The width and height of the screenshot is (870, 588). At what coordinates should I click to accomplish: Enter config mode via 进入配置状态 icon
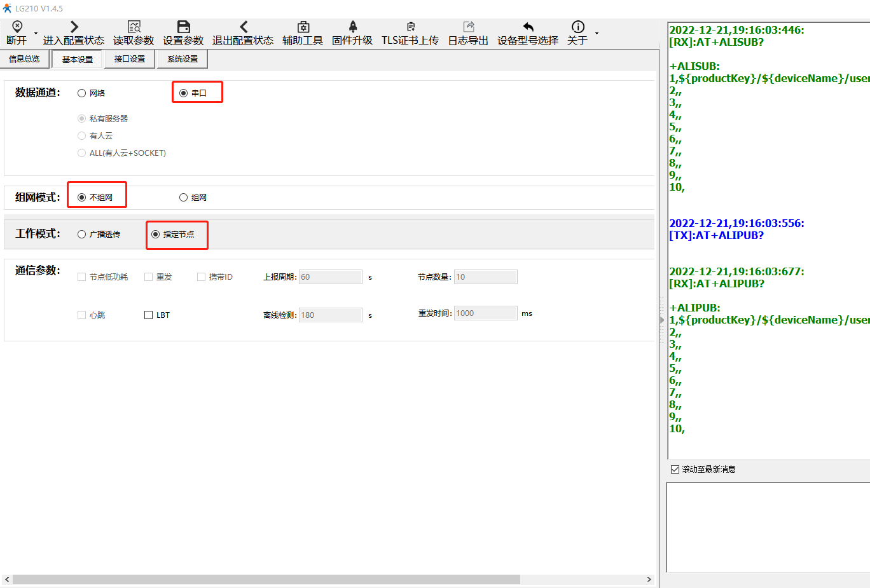(74, 27)
